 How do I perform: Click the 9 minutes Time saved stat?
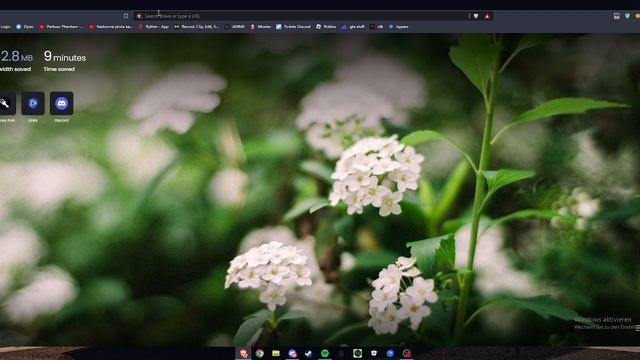(65, 61)
